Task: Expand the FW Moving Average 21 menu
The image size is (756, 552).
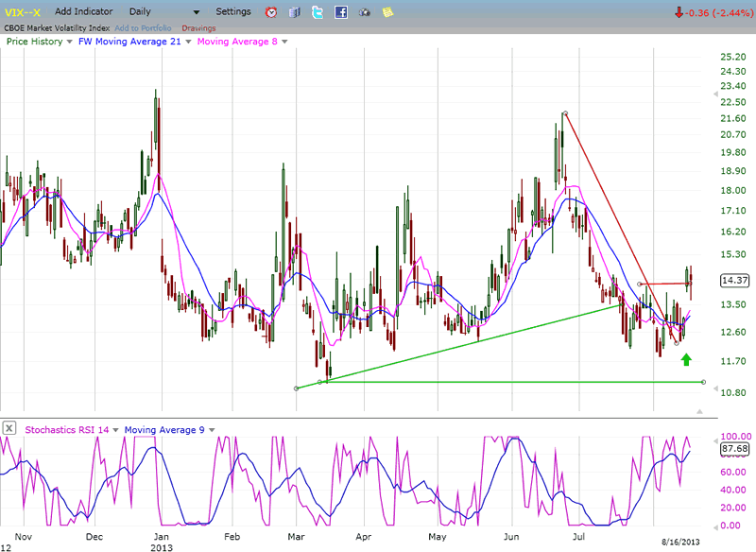Action: tap(190, 42)
